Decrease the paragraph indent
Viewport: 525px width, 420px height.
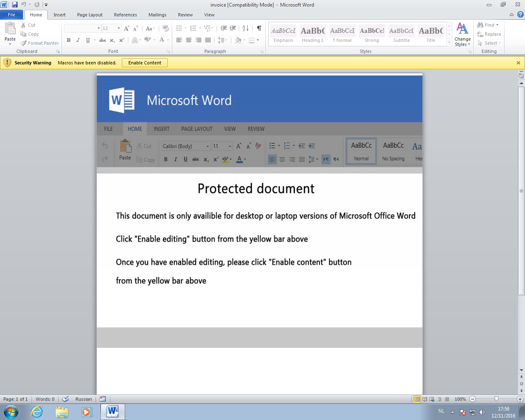click(x=224, y=28)
